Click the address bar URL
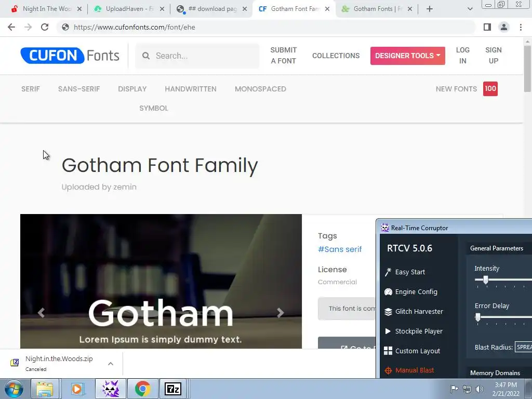This screenshot has height=399, width=532. pos(135,27)
